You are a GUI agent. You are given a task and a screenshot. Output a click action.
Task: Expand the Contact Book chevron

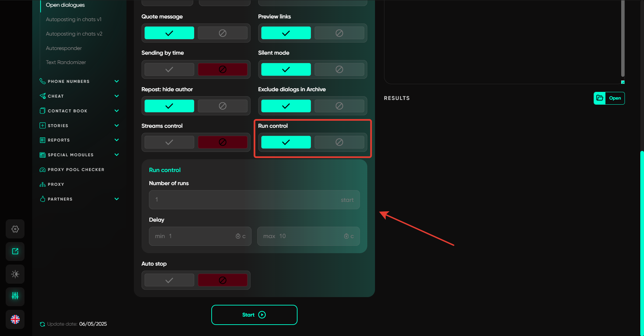click(116, 111)
